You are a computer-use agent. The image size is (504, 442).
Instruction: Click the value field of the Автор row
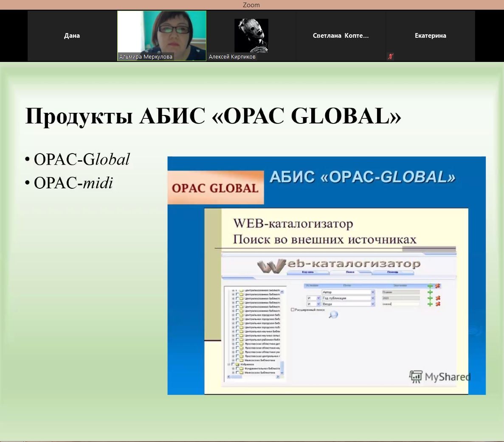[401, 292]
